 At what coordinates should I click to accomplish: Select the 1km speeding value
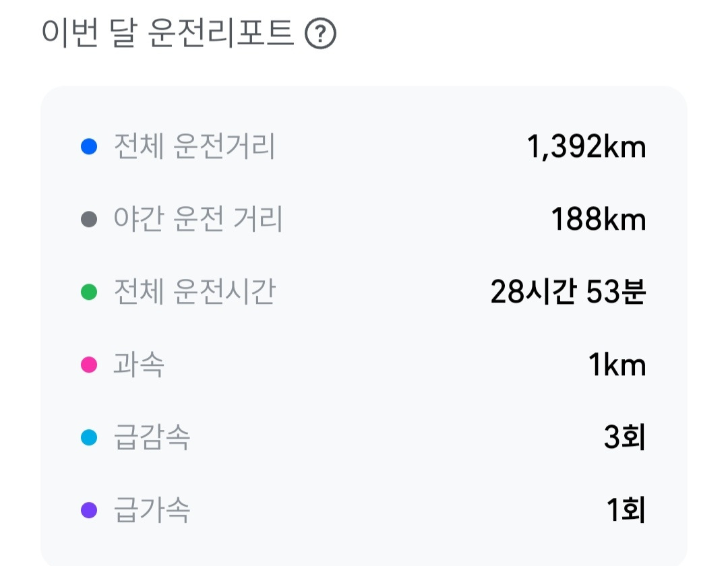point(617,365)
